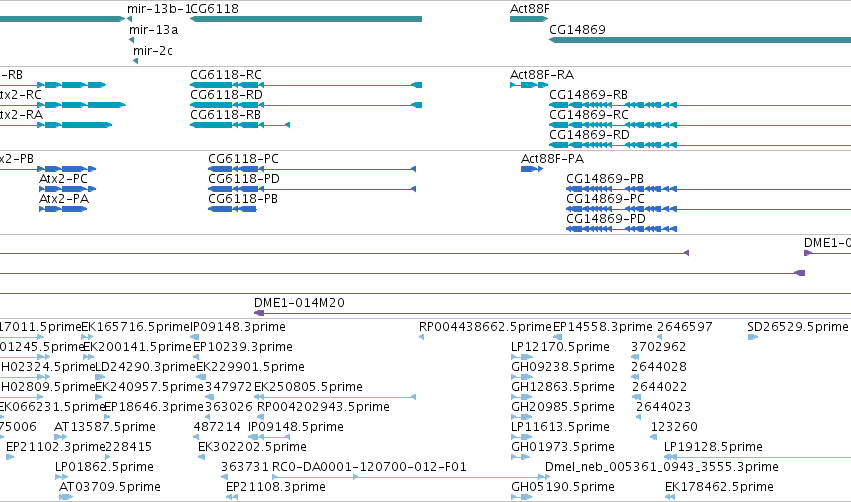Select the CG14869-PC protein label

tap(605, 199)
